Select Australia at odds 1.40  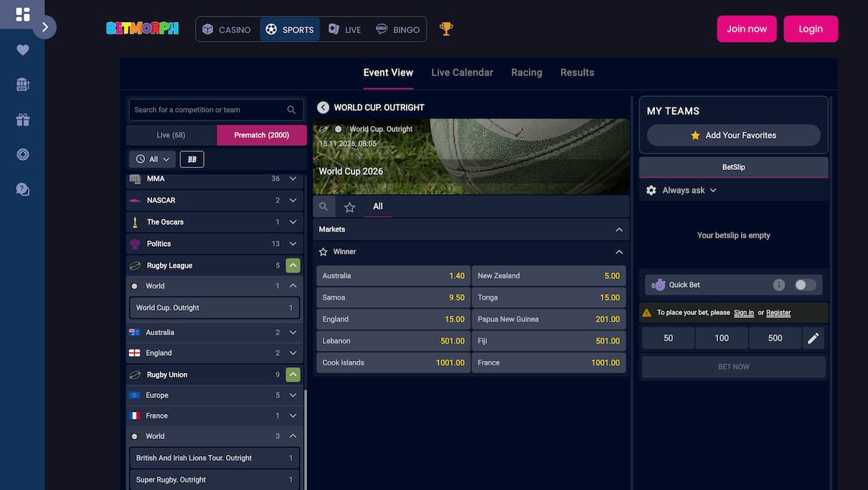[x=393, y=275]
